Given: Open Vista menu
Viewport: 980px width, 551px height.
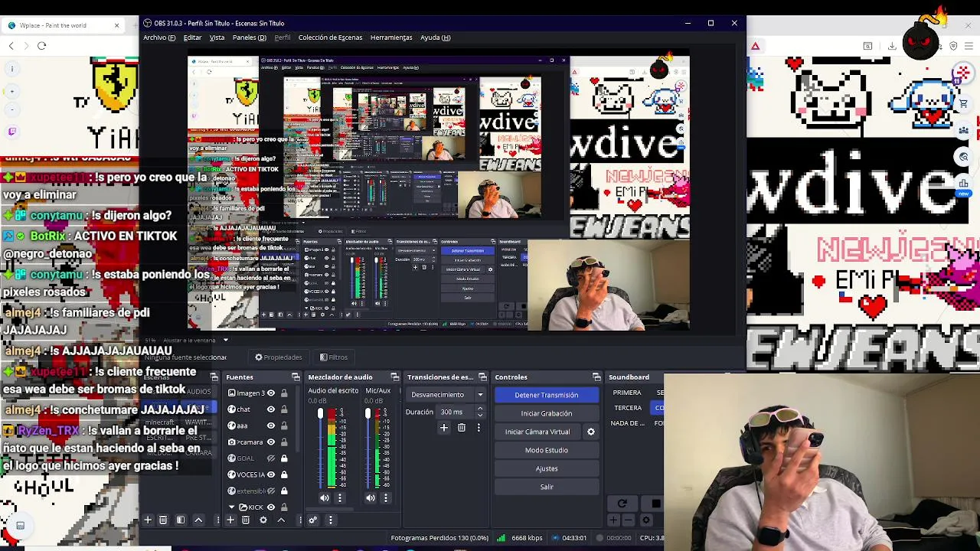Looking at the screenshot, I should tap(217, 37).
